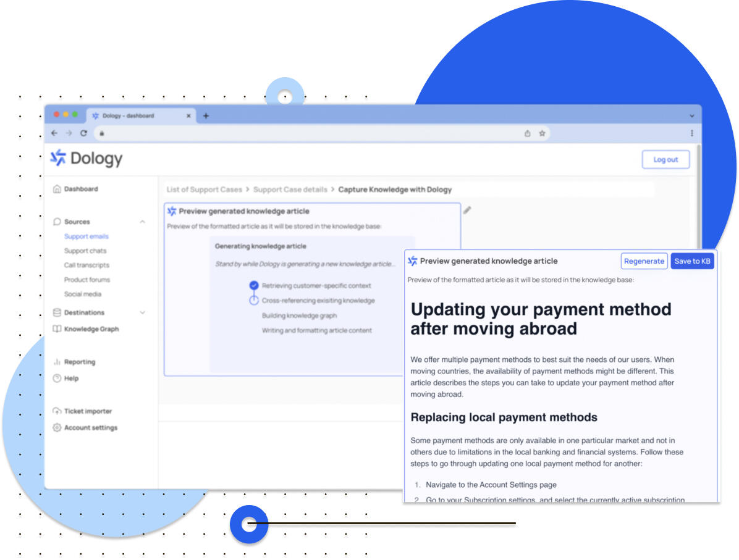The width and height of the screenshot is (739, 560).
Task: Expand the Destinations section chevron
Action: coord(143,312)
